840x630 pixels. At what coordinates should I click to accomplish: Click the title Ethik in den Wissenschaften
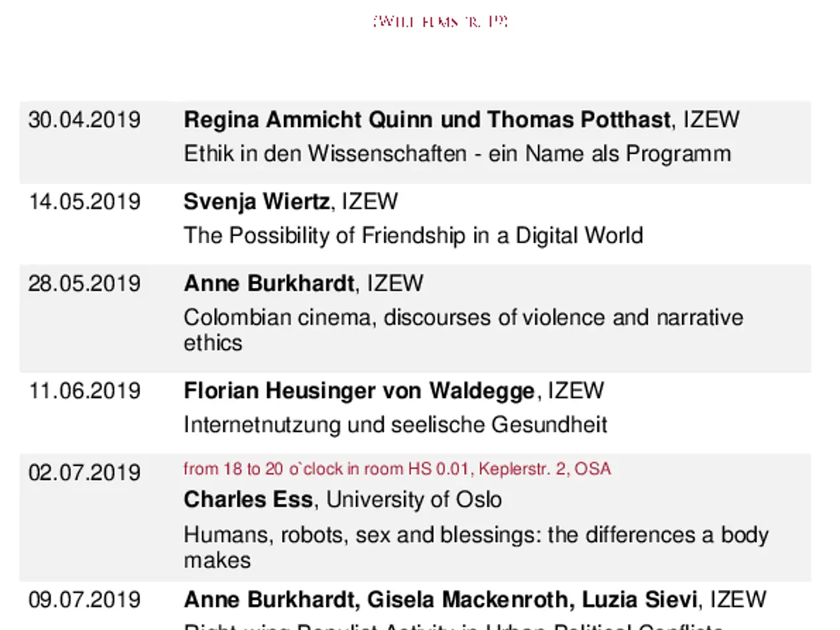click(x=457, y=154)
